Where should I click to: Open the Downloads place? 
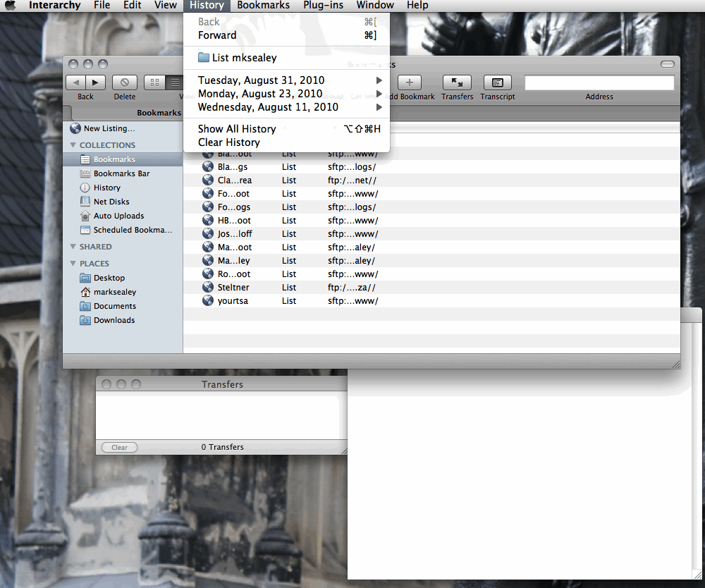pos(114,320)
